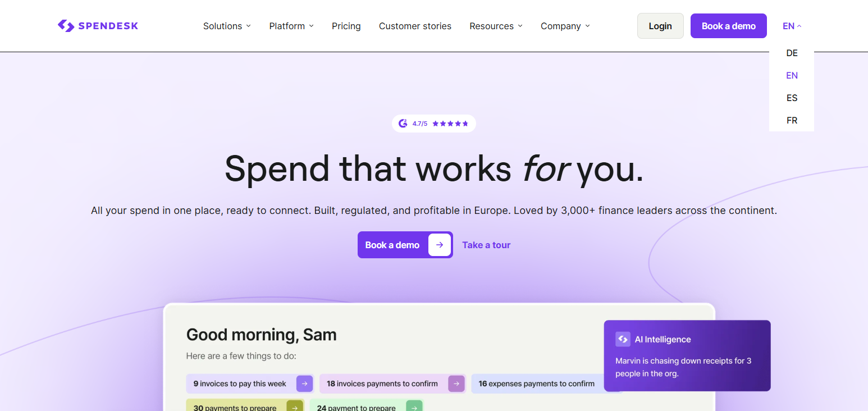Viewport: 868px width, 411px height.
Task: Click 'Marvin is chasing down receipts' text
Action: point(683,367)
